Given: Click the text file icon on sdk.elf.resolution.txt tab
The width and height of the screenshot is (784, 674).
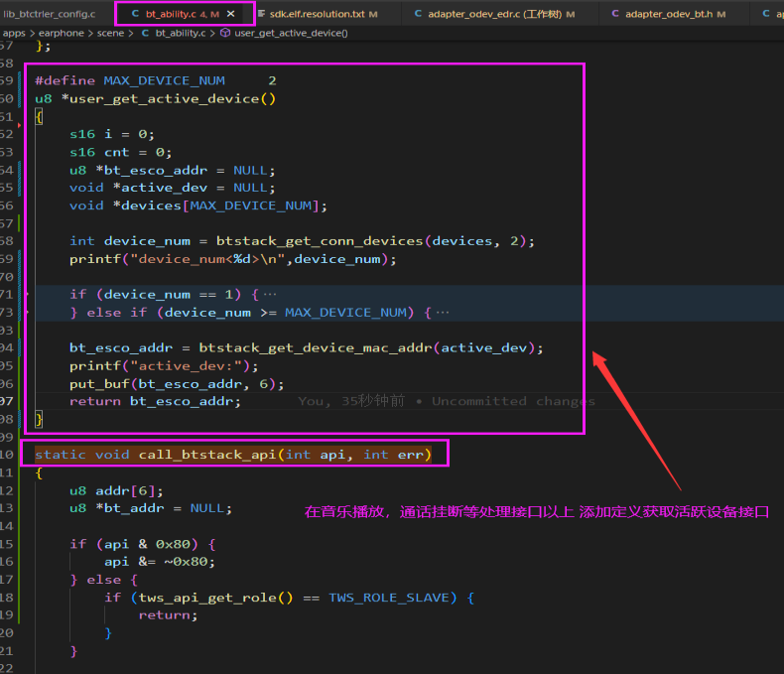Looking at the screenshot, I should [262, 14].
